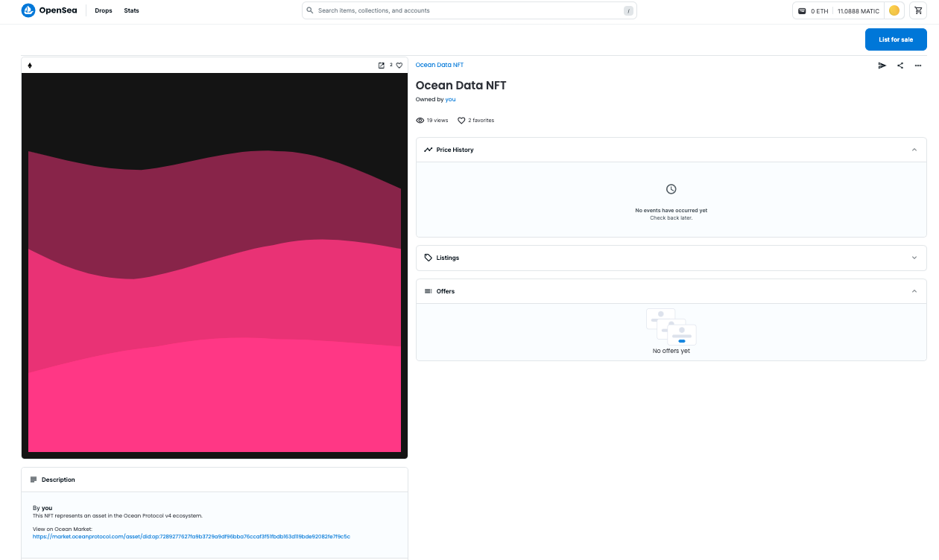Open the wallet balance showing 0 ETH
939x560 pixels.
[814, 11]
